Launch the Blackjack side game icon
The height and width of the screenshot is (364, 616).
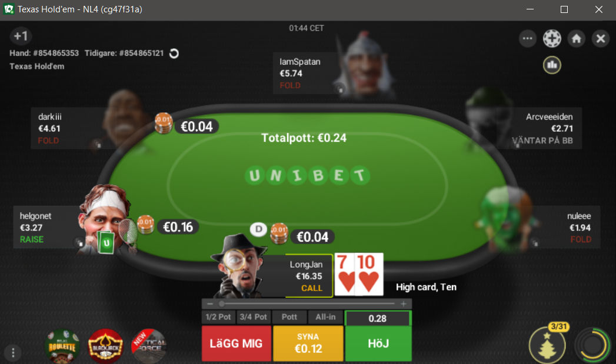105,346
